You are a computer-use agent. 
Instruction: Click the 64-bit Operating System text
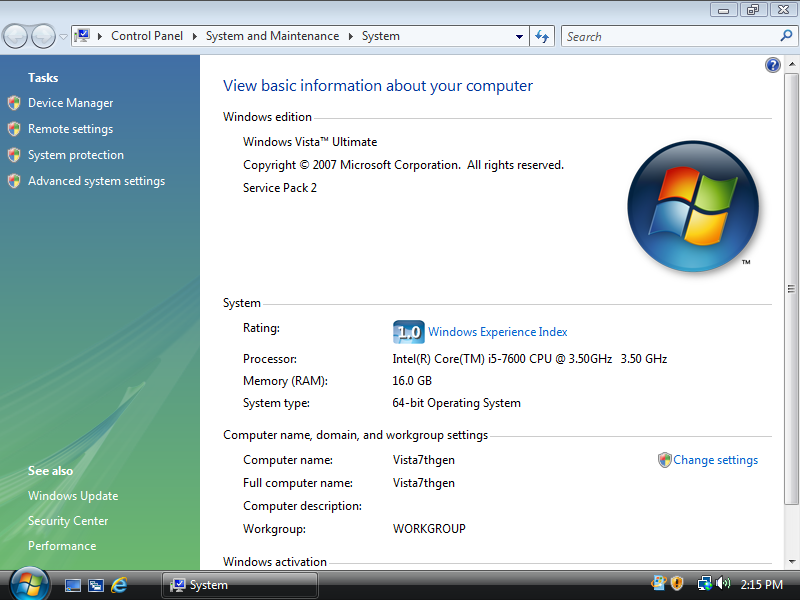pos(457,403)
